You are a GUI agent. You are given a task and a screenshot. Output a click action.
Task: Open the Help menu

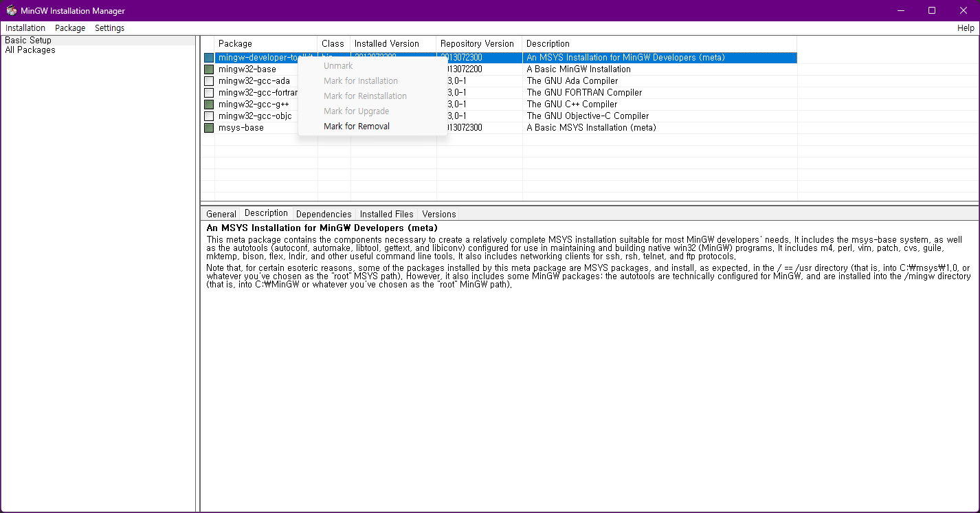[966, 28]
